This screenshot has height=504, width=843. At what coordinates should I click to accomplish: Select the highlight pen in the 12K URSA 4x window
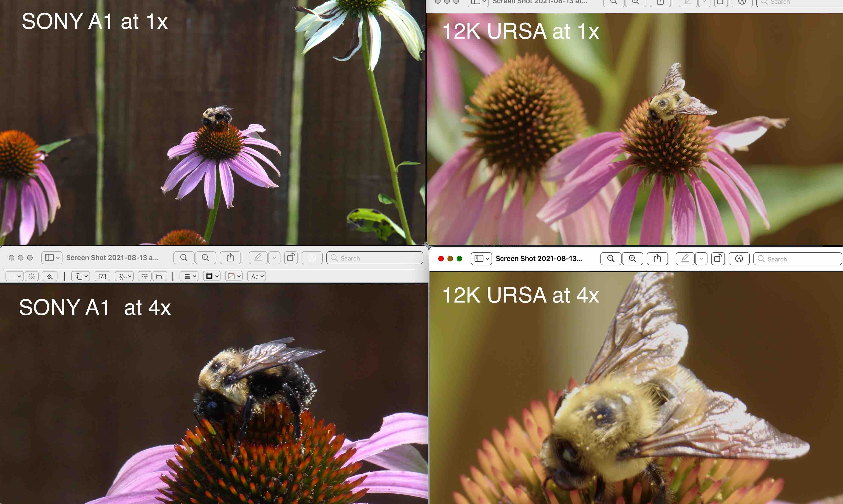point(685,259)
